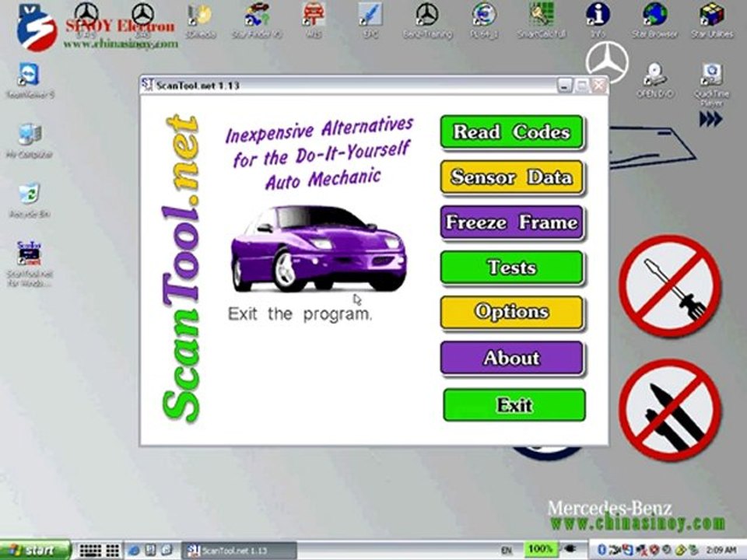Select the Star Utilities cube icon

click(712, 21)
